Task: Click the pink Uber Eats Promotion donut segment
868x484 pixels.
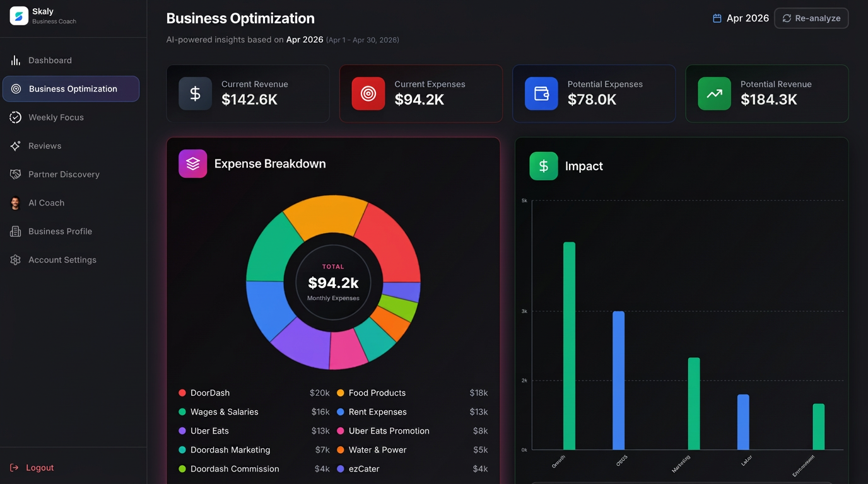Action: [x=348, y=349]
